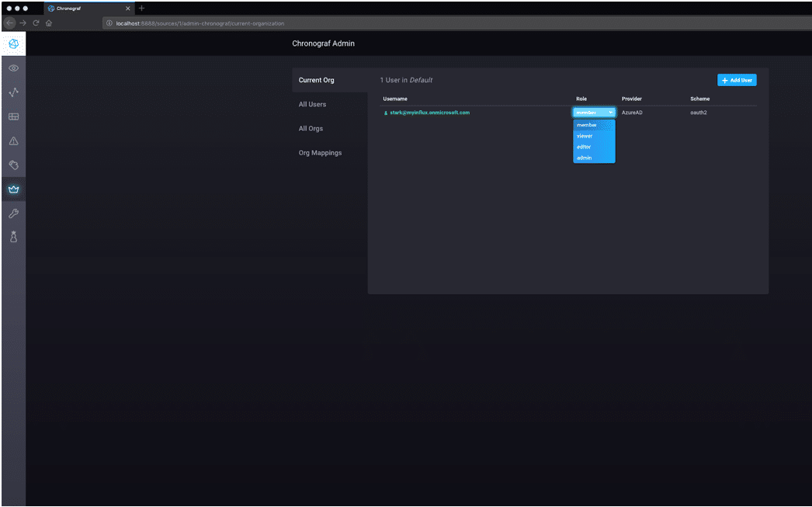Switch to the All Users tab
Viewport: 812px width, 507px height.
pos(312,104)
